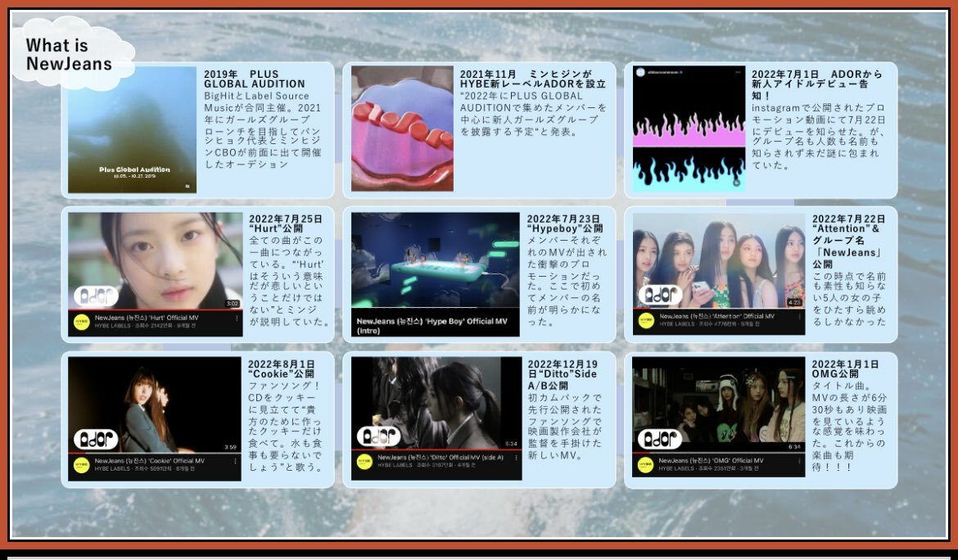Screen dimensions: 958x560
Task: Open the three-dot menu on the 'Cookie' video
Action: click(x=235, y=461)
